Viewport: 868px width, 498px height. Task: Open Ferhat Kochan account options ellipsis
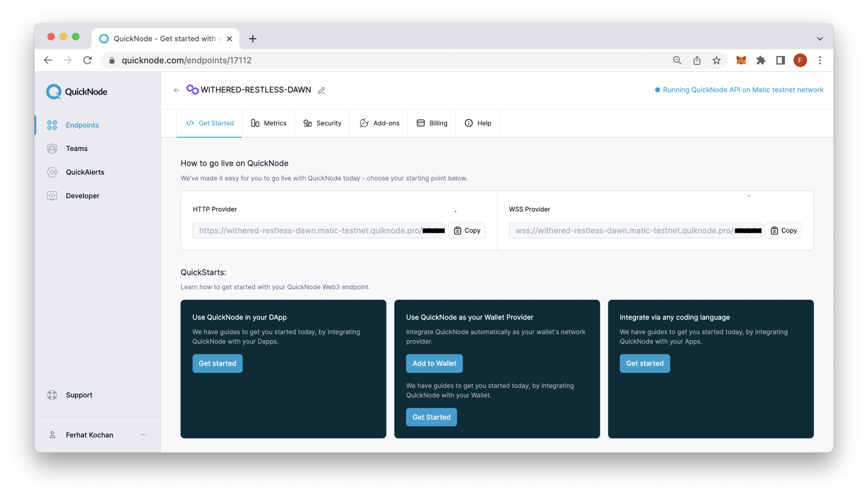144,435
